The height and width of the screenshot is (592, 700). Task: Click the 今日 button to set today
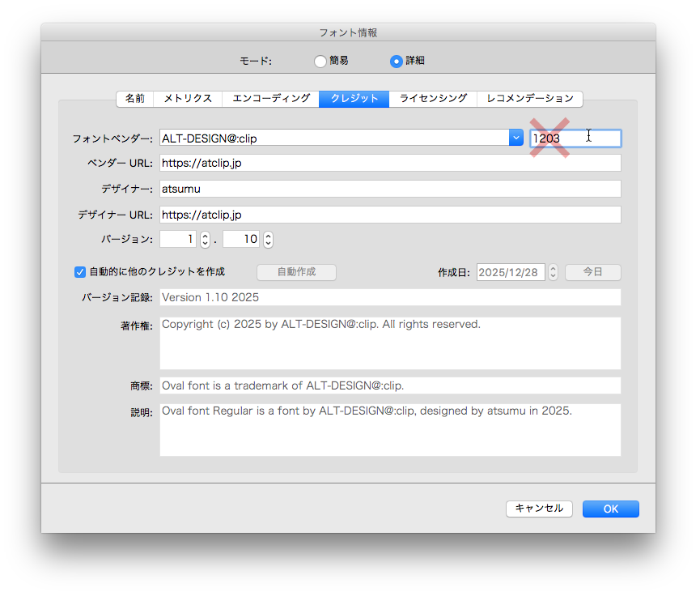click(x=592, y=272)
